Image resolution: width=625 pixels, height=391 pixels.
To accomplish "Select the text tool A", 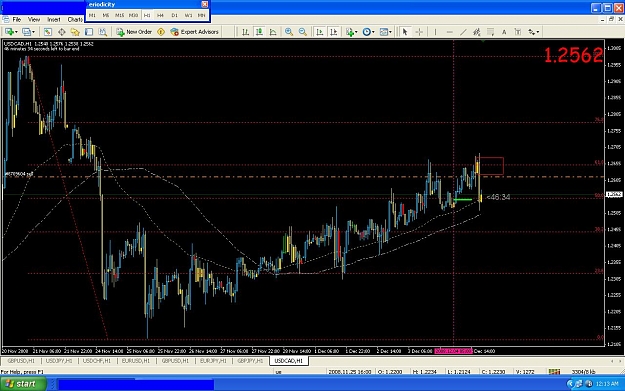I will (x=504, y=32).
